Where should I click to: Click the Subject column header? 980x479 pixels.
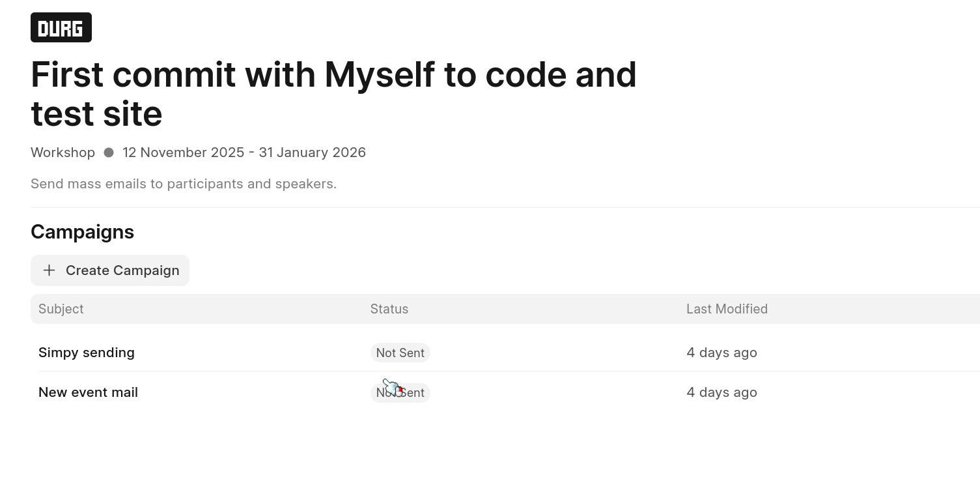pyautogui.click(x=61, y=309)
